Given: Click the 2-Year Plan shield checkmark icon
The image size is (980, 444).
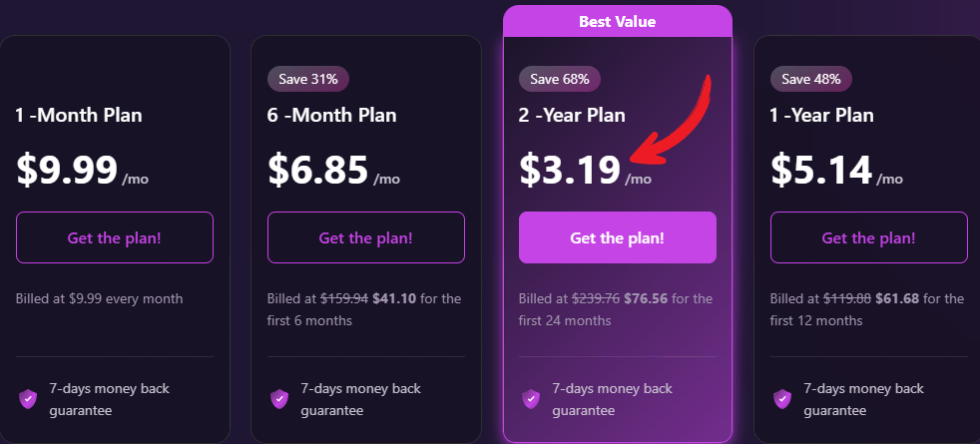Looking at the screenshot, I should [x=531, y=399].
